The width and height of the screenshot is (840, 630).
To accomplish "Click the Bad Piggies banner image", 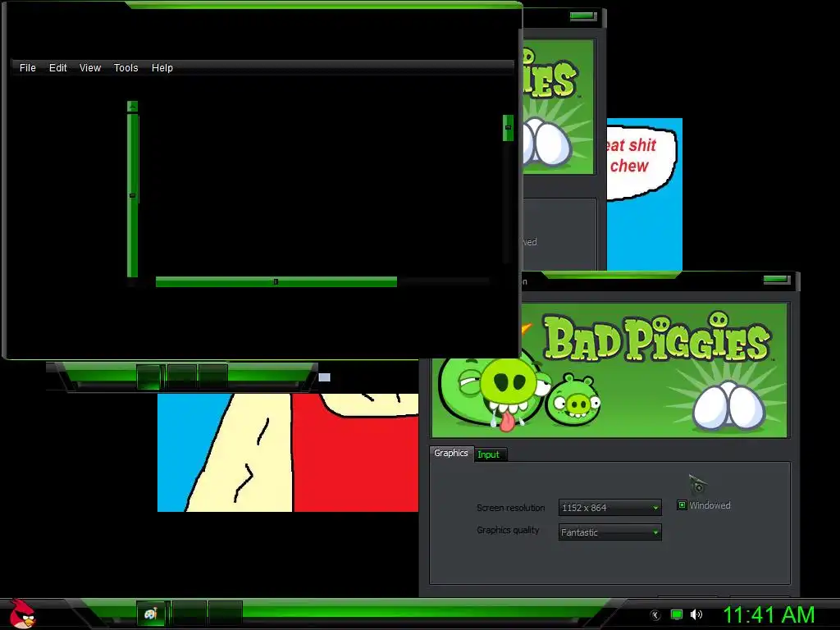I will coord(609,370).
